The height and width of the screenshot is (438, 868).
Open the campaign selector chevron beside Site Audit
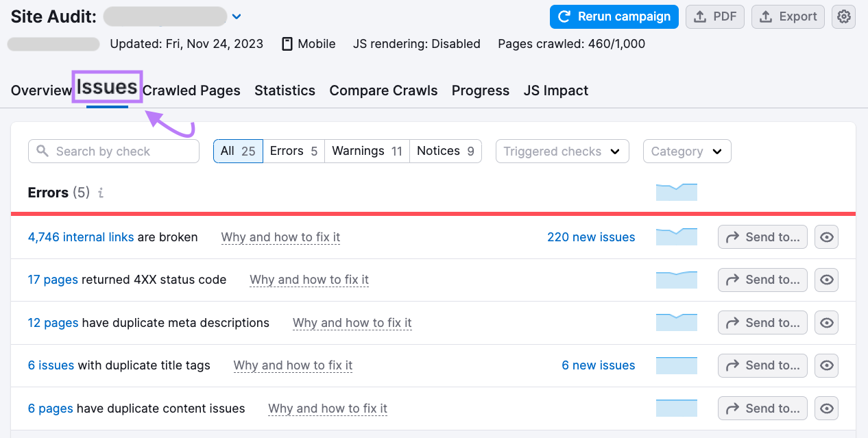[237, 16]
